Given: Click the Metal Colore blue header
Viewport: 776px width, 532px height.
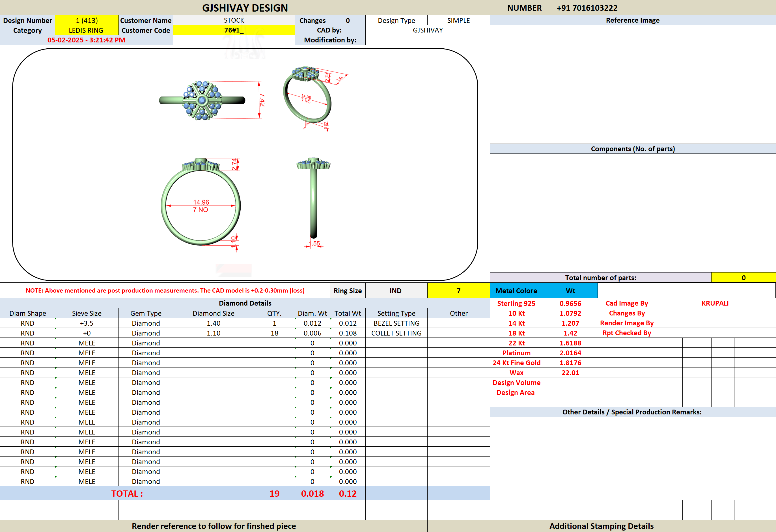Looking at the screenshot, I should (x=516, y=291).
